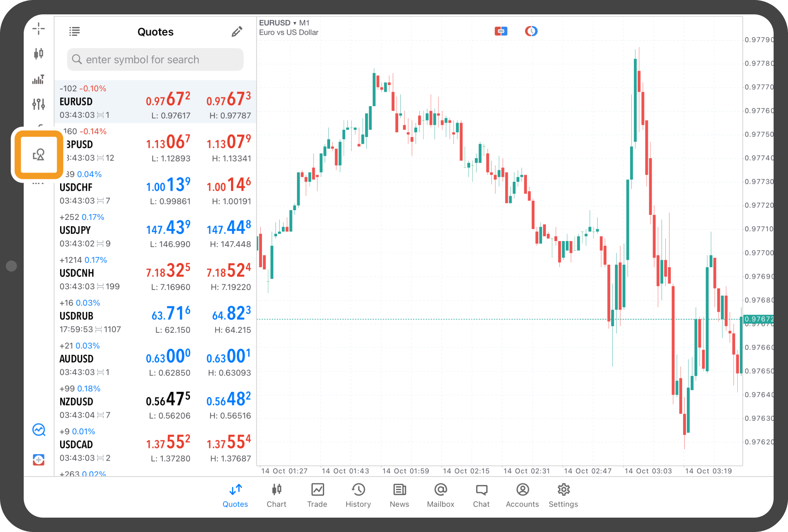Image resolution: width=788 pixels, height=532 pixels.
Task: Open the candlestick chart type icon
Action: 39,54
